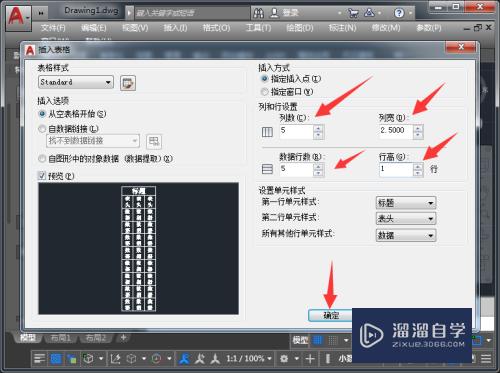
Task: Click the Autodesk 360 triangle icon
Action: 369,13
